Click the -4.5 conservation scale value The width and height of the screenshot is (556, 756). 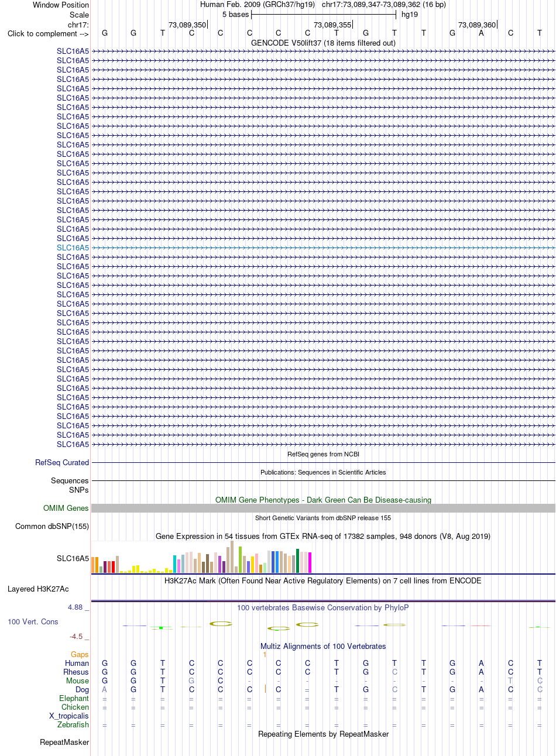(x=76, y=637)
